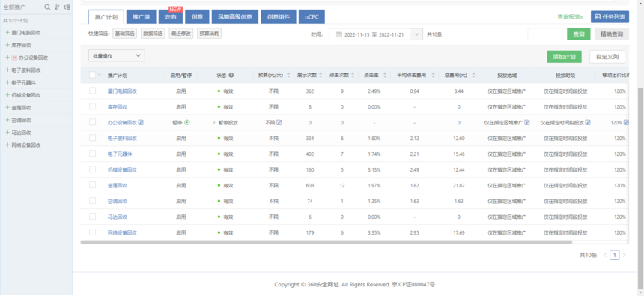Click the edit icon next to 办公设备回收 plan name

pos(141,122)
